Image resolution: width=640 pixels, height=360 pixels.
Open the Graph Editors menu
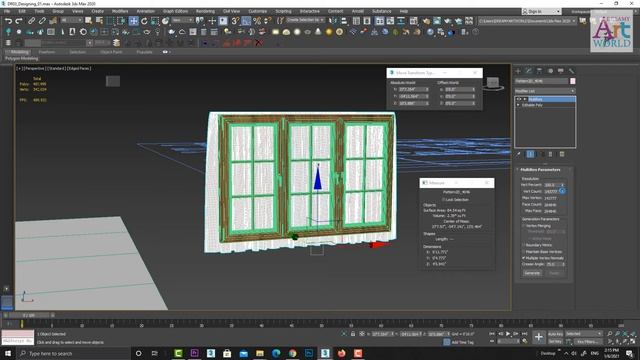click(176, 11)
